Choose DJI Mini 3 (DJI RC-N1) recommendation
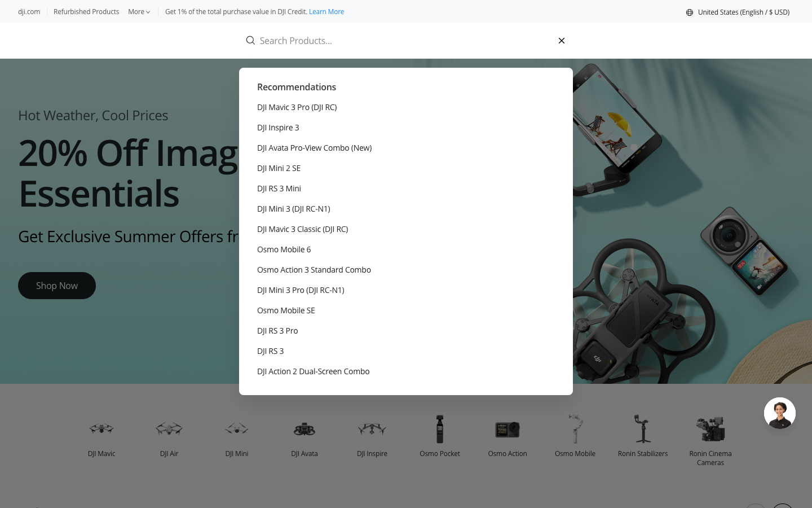 point(294,209)
